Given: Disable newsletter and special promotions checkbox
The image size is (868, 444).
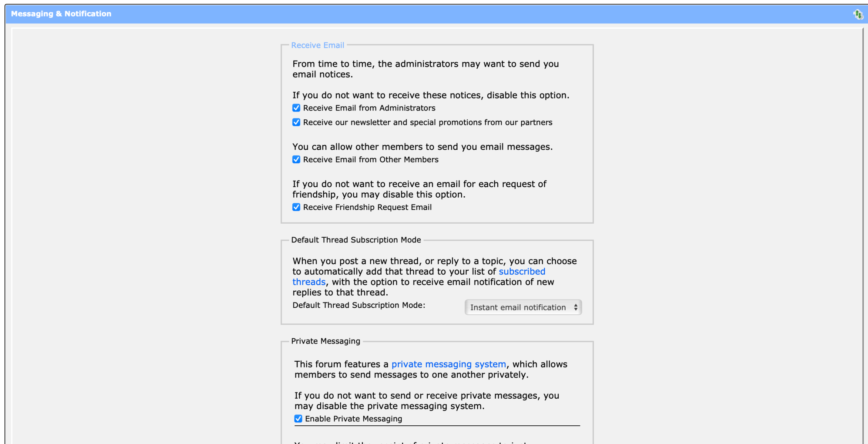Looking at the screenshot, I should tap(296, 122).
